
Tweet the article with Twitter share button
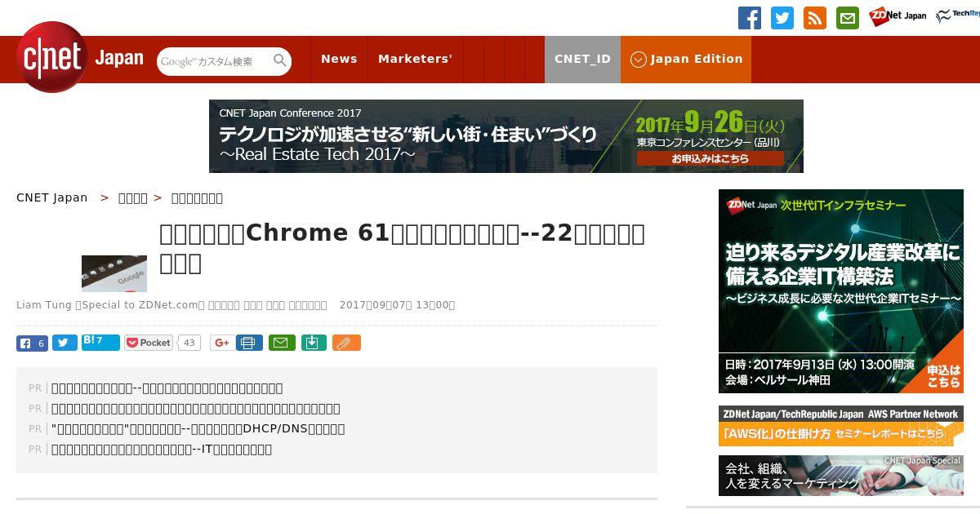[x=65, y=343]
